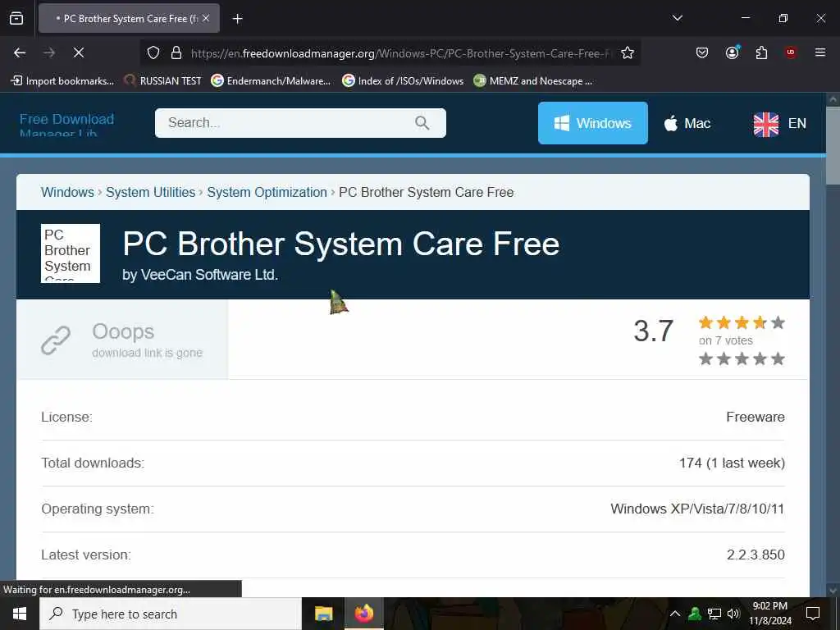Screen dimensions: 840x630
Task: Open MEMZ and Noescape bookmark
Action: tap(533, 81)
